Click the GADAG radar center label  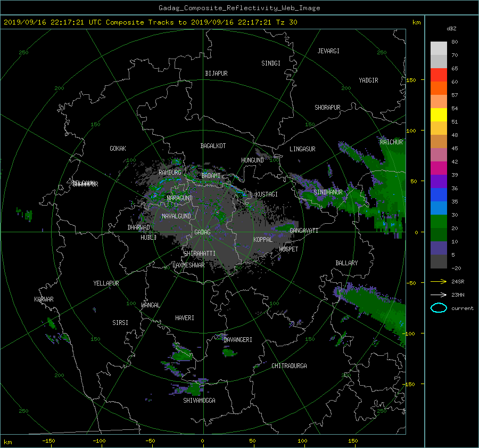point(202,232)
